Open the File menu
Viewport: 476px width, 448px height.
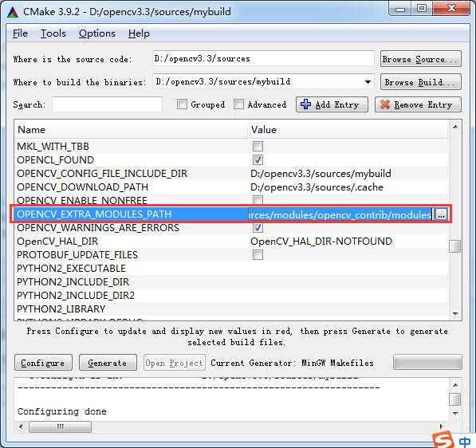[20, 33]
